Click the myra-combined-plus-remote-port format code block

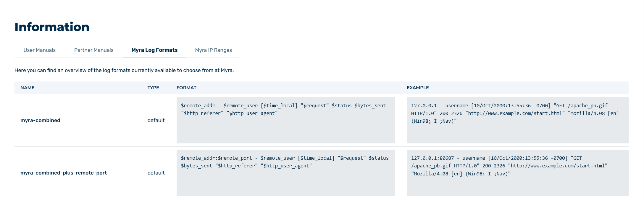pos(286,173)
